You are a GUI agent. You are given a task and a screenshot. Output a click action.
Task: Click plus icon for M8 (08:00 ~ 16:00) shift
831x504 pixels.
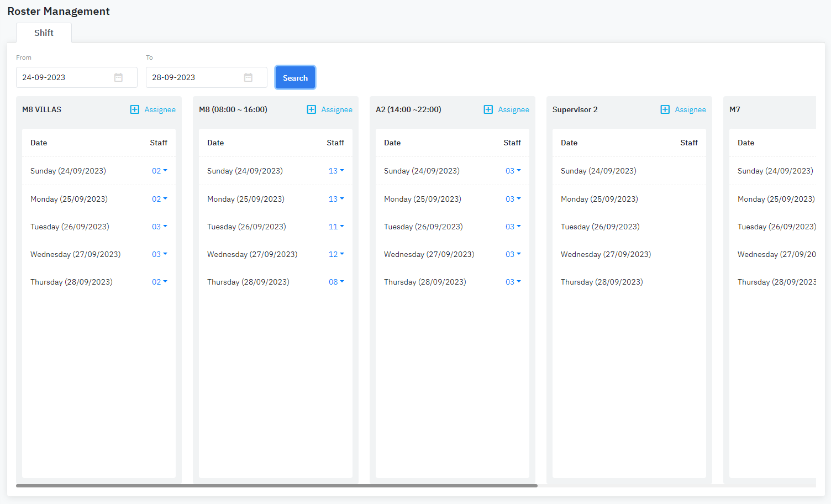click(x=311, y=109)
